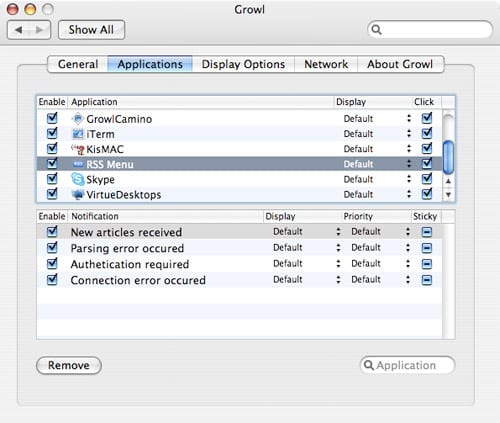Toggle Sticky for New articles received
The height and width of the screenshot is (423, 500).
(427, 232)
